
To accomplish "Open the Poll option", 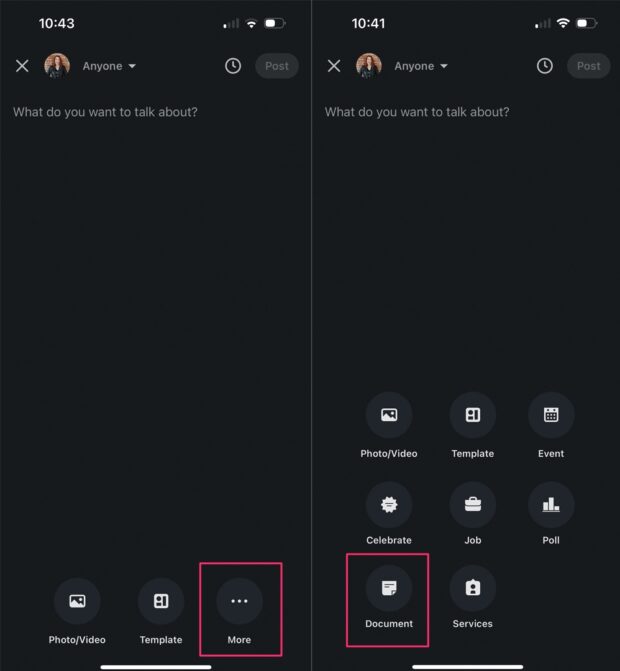I will tap(551, 505).
